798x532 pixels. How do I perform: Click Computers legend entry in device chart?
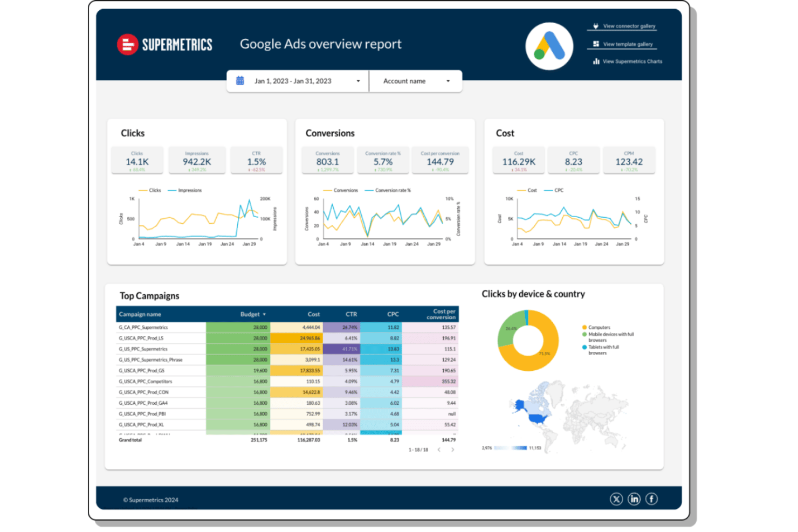point(596,327)
